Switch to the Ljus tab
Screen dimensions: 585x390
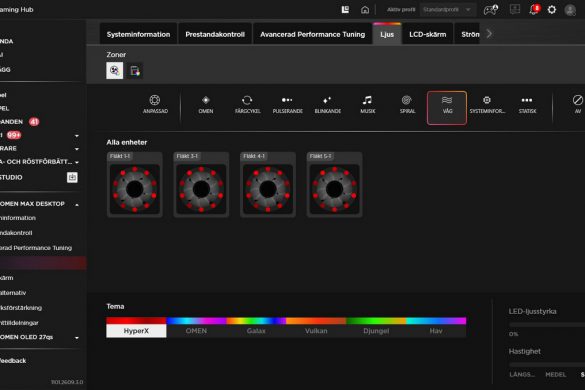(x=387, y=34)
